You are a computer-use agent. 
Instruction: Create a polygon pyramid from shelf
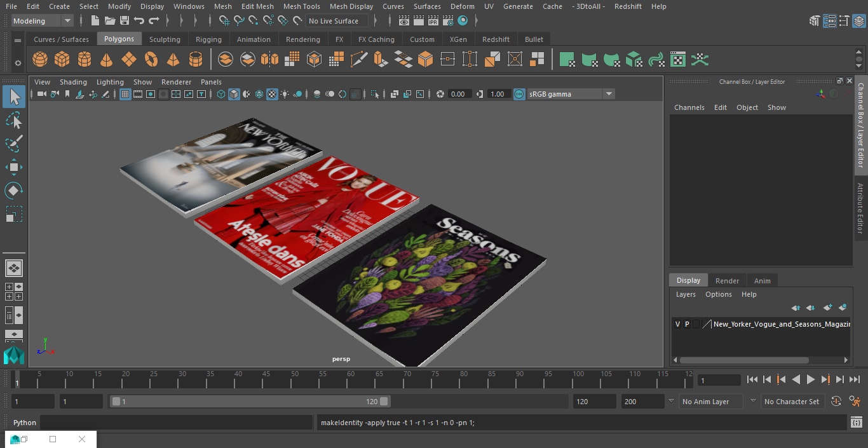173,60
